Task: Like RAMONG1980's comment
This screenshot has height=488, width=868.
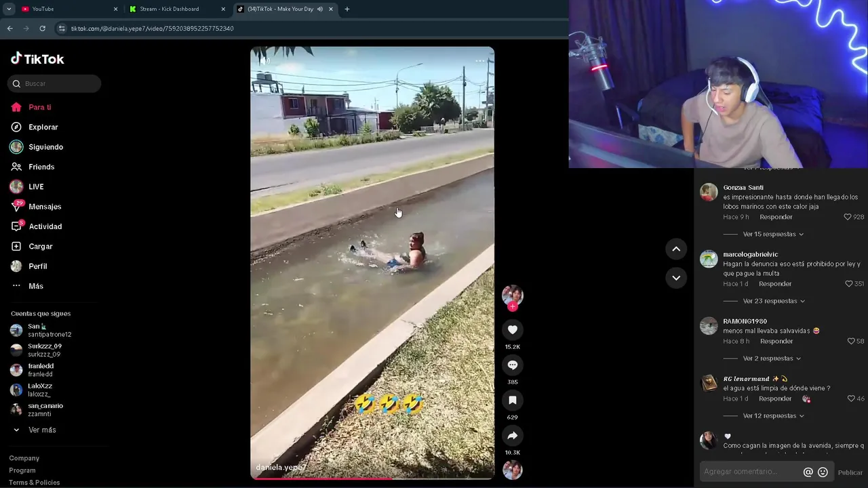Action: click(851, 342)
